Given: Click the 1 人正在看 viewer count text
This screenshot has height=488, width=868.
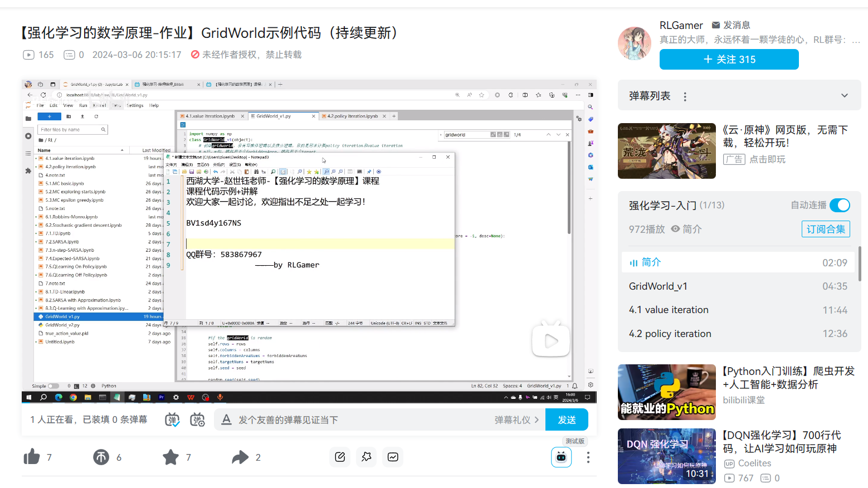Looking at the screenshot, I should 51,419.
